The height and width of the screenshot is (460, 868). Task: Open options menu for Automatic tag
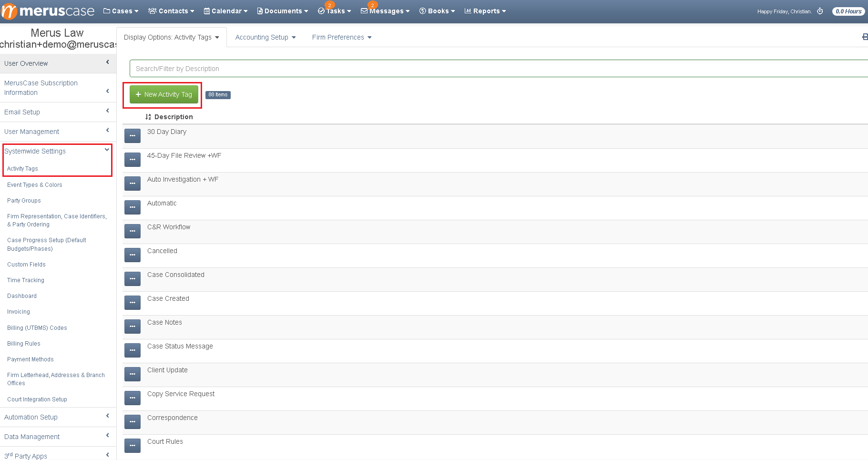point(133,207)
